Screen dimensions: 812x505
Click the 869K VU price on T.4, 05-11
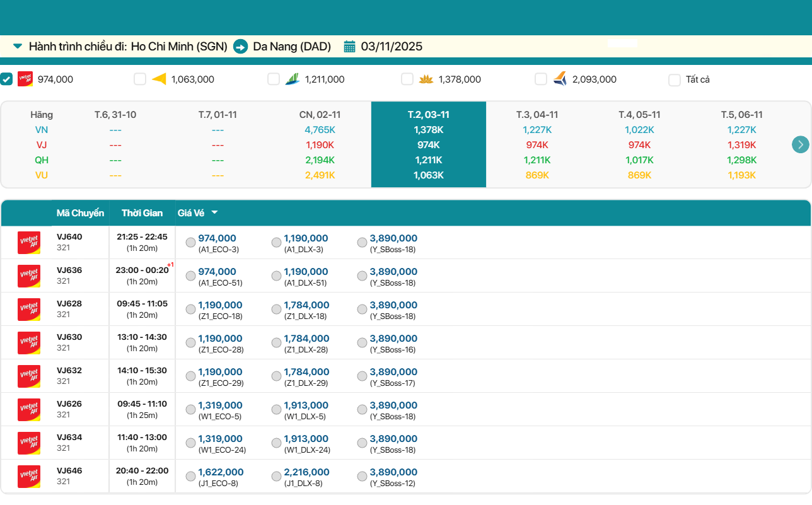point(639,175)
